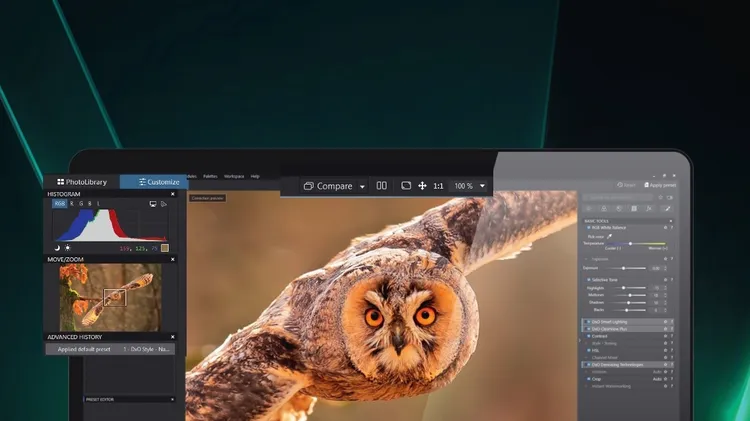Open the Compare dropdown arrow
The height and width of the screenshot is (421, 750).
pyautogui.click(x=361, y=186)
